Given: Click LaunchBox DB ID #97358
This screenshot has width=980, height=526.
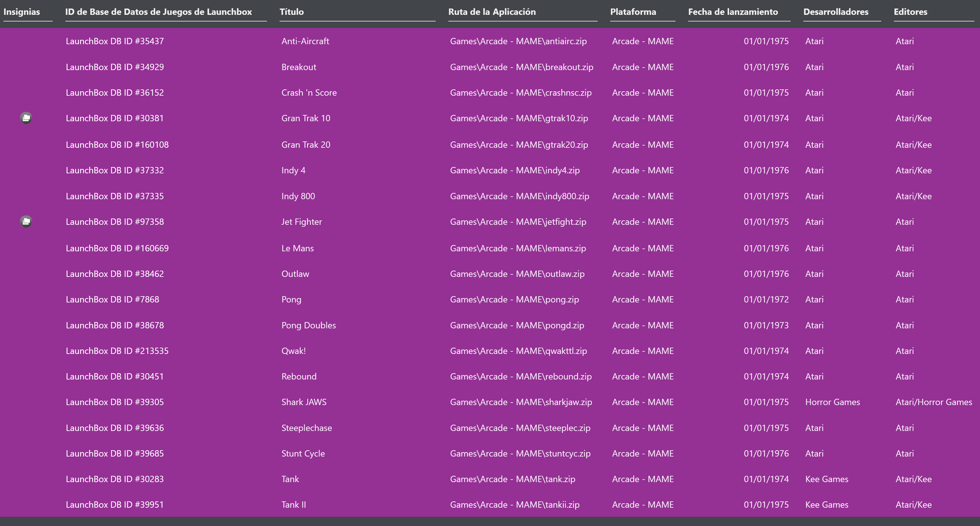Looking at the screenshot, I should (x=115, y=222).
